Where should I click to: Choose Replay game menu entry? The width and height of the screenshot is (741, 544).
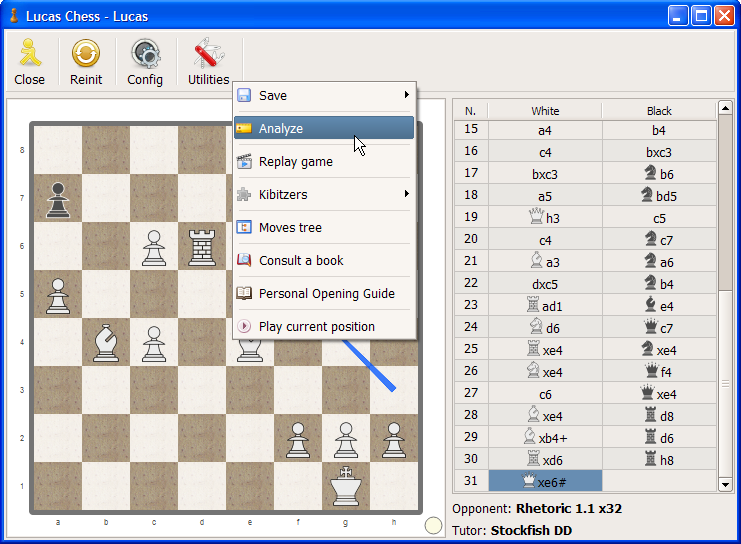pyautogui.click(x=324, y=161)
